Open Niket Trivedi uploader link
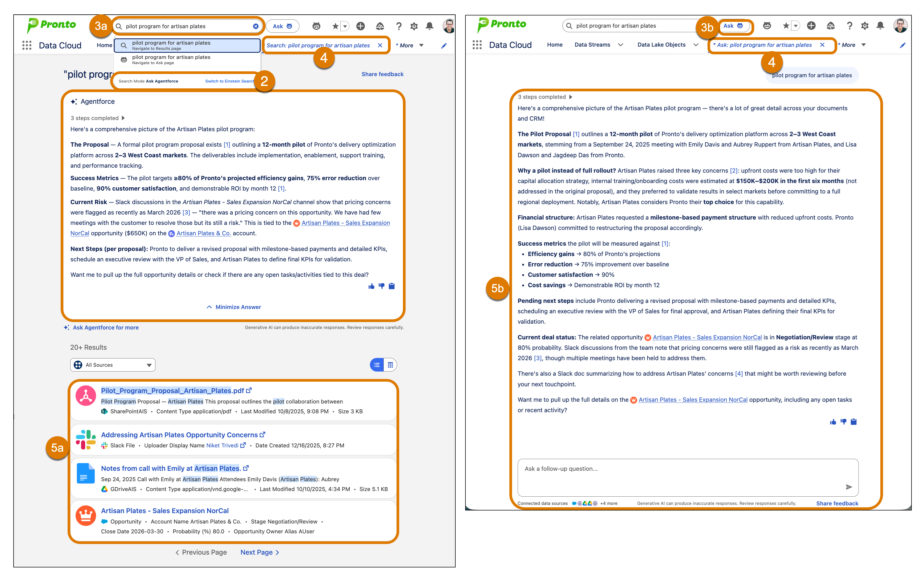The image size is (924, 577). point(222,445)
